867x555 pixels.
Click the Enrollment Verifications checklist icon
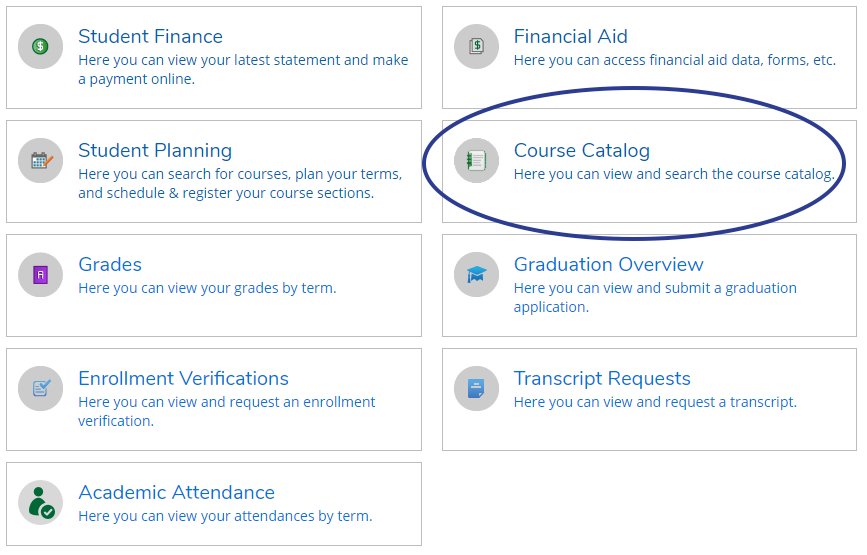point(41,388)
